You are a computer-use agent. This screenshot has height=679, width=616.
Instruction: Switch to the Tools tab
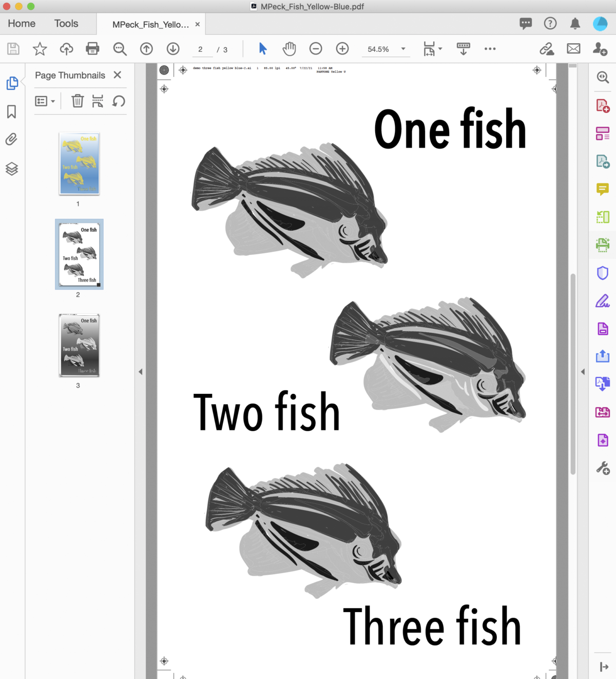pyautogui.click(x=66, y=24)
